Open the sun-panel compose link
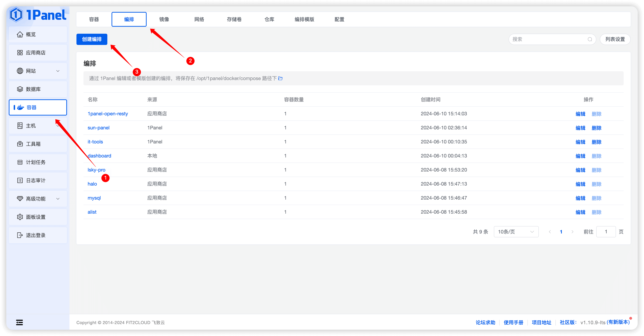This screenshot has height=336, width=644. (99, 128)
